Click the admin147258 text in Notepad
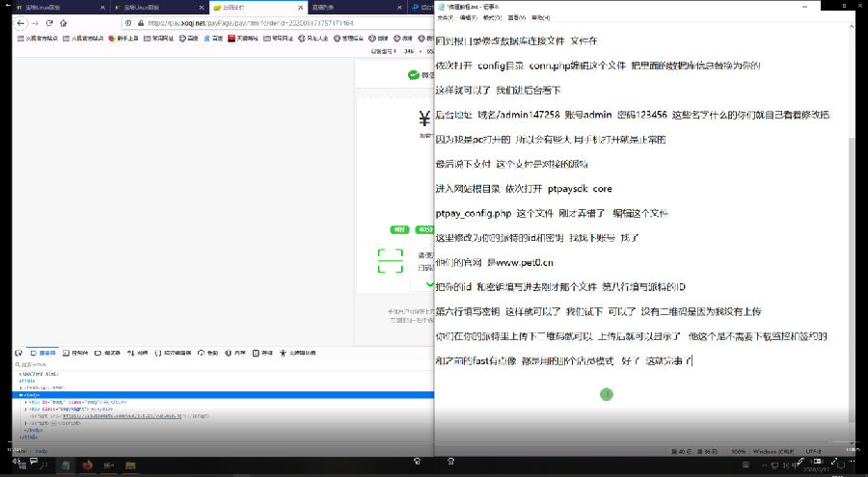 click(529, 115)
